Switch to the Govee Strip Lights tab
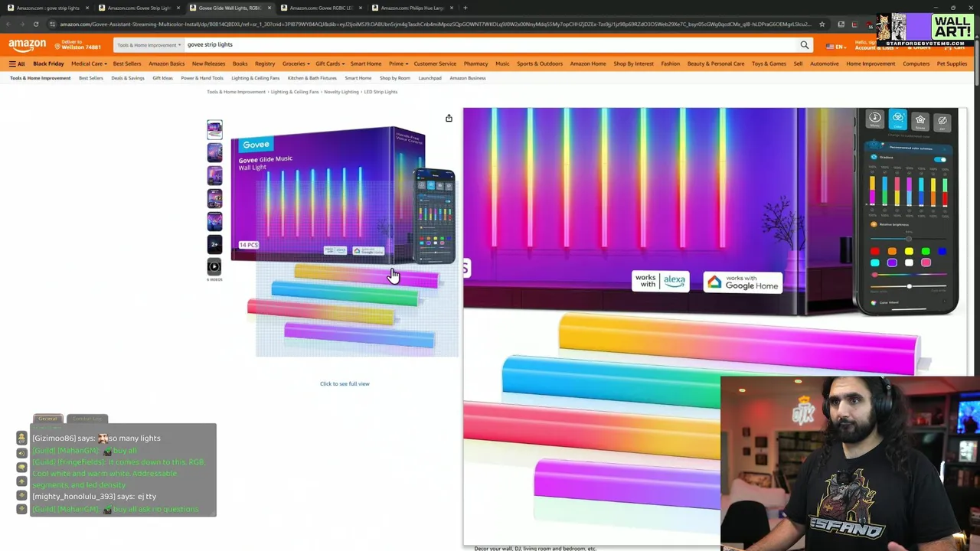This screenshot has width=980, height=551. point(138,8)
